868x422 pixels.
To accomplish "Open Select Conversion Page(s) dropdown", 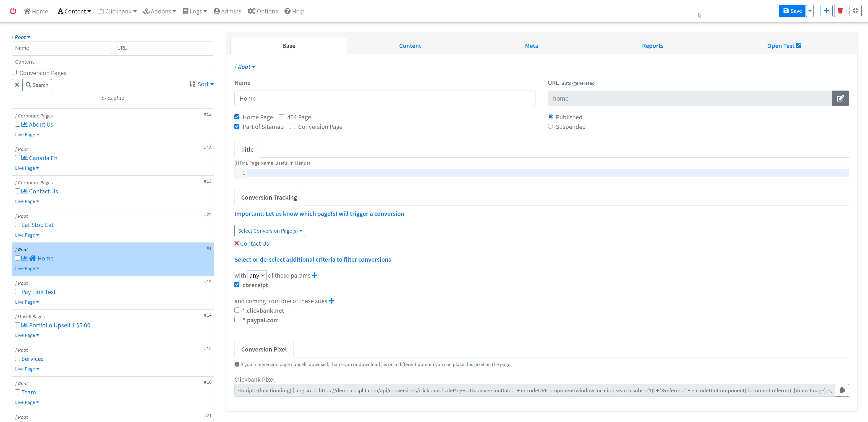I will [270, 231].
